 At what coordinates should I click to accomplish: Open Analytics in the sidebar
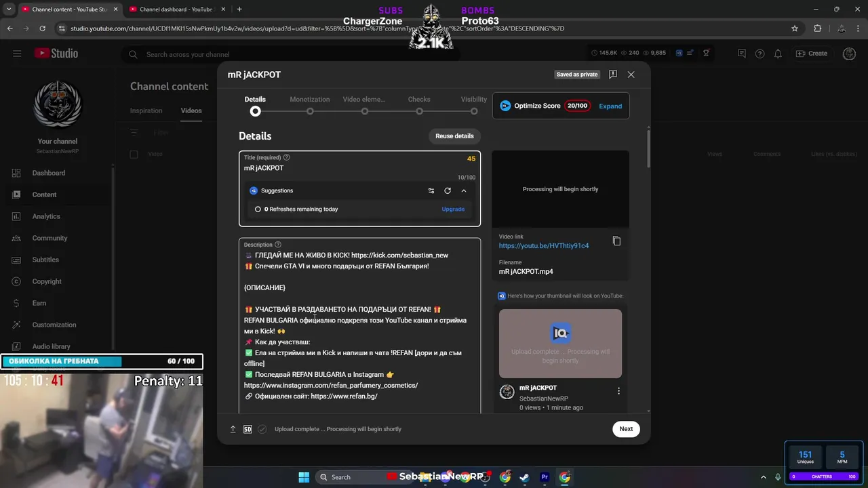click(x=46, y=216)
